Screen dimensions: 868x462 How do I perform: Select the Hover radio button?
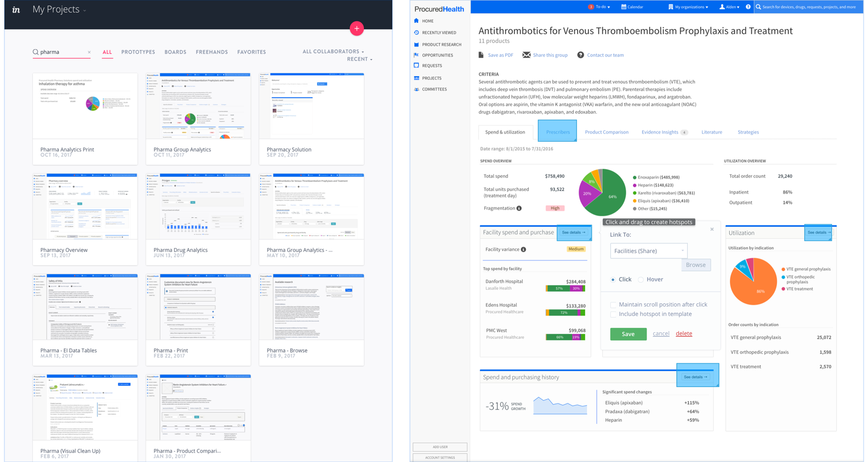coord(641,280)
